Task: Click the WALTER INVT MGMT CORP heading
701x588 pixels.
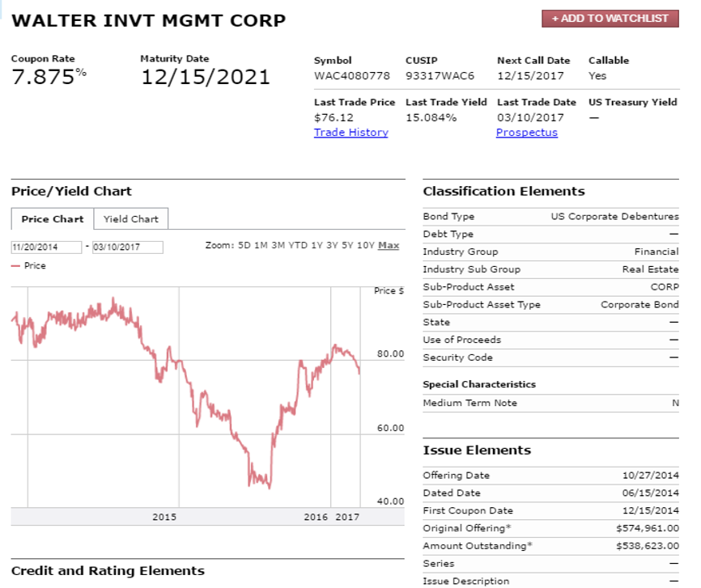Action: (148, 20)
